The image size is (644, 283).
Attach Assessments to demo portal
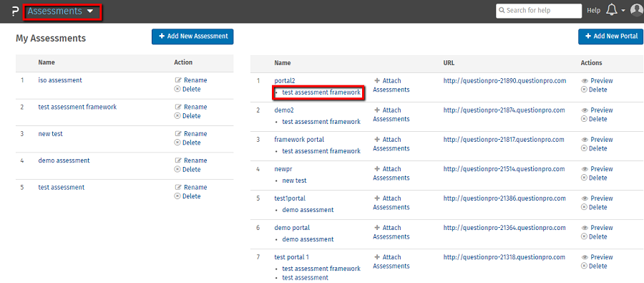(391, 232)
